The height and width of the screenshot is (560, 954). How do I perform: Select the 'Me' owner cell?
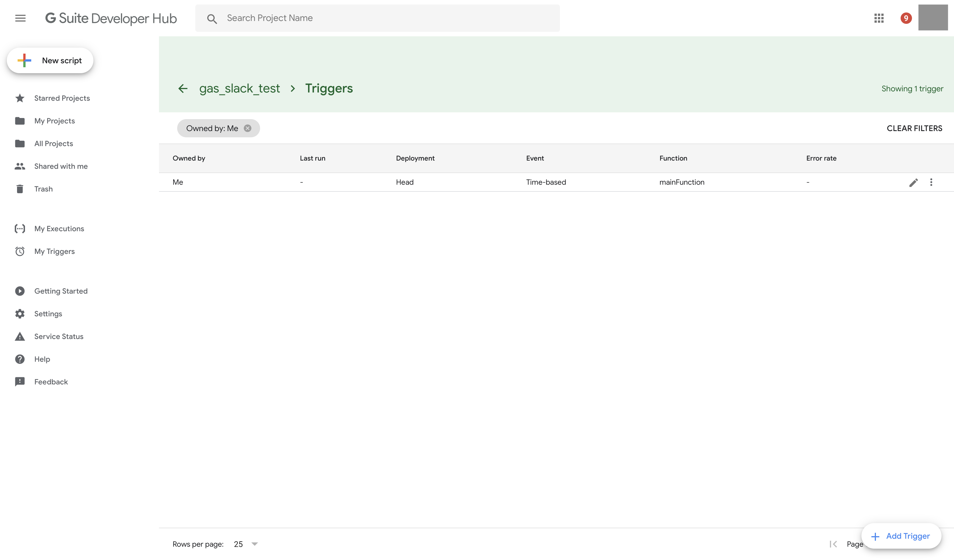pyautogui.click(x=178, y=182)
